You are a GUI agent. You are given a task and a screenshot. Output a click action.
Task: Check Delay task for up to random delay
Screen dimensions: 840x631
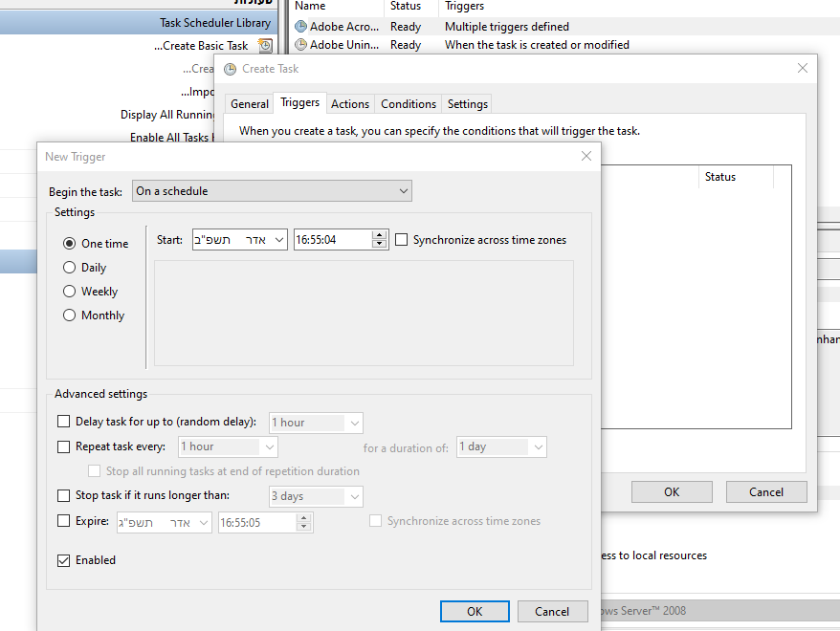point(63,422)
